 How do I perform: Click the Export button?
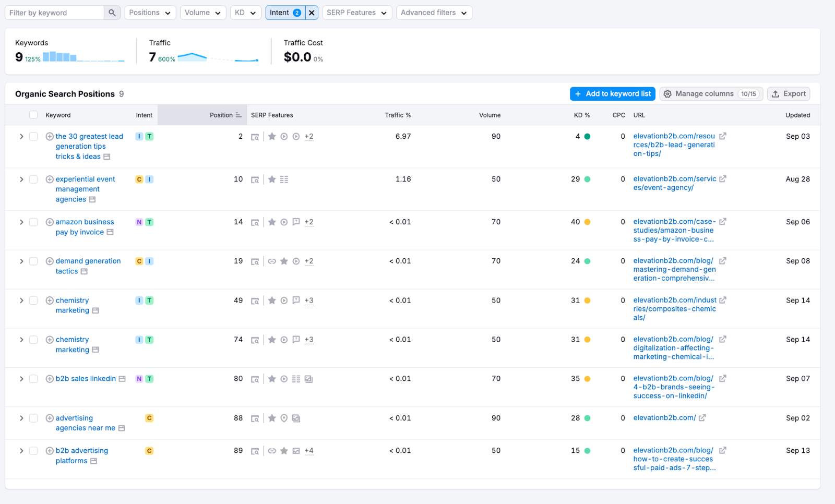(x=789, y=94)
